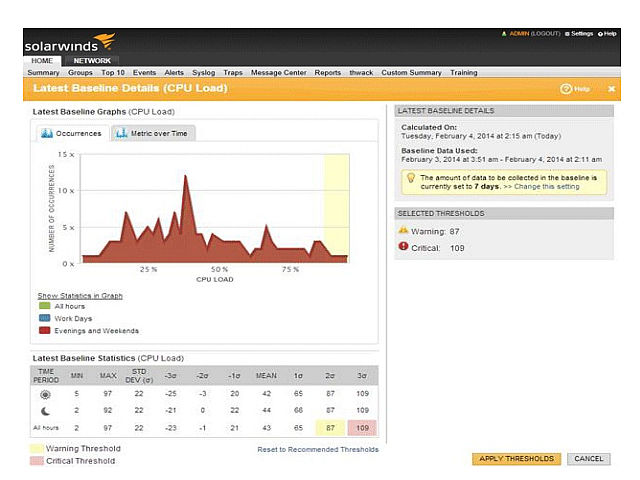Click Reset to Recommended Thresholds

(318, 449)
